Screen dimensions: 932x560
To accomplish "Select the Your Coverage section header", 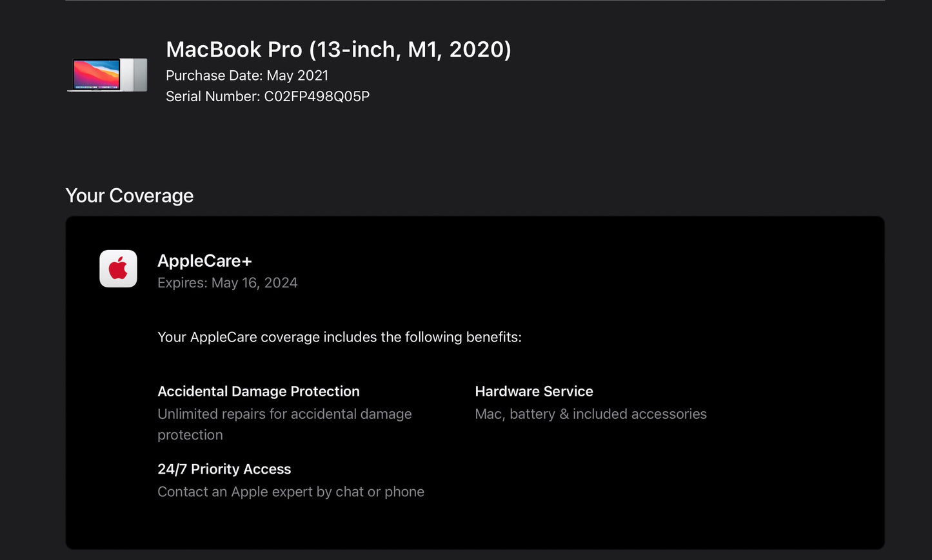I will pyautogui.click(x=129, y=195).
